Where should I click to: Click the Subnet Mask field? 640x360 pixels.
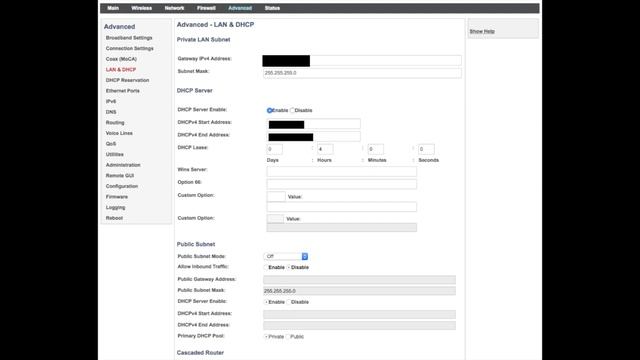coord(362,73)
